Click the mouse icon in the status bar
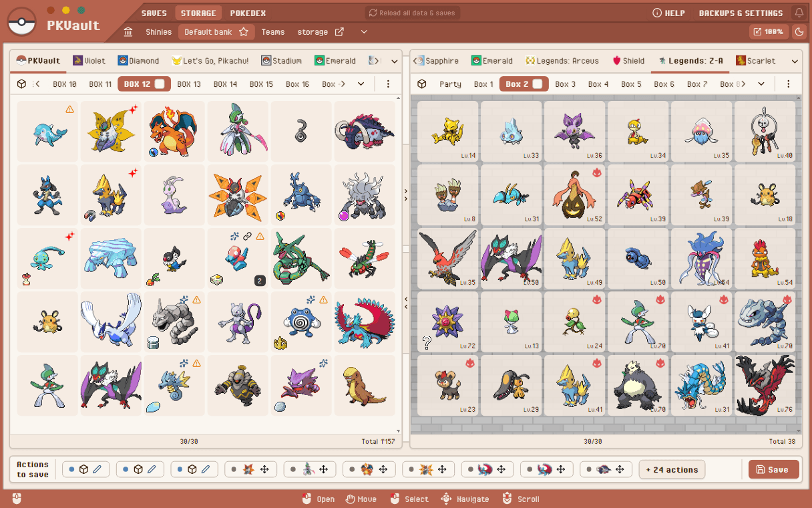This screenshot has width=812, height=508. [x=17, y=499]
